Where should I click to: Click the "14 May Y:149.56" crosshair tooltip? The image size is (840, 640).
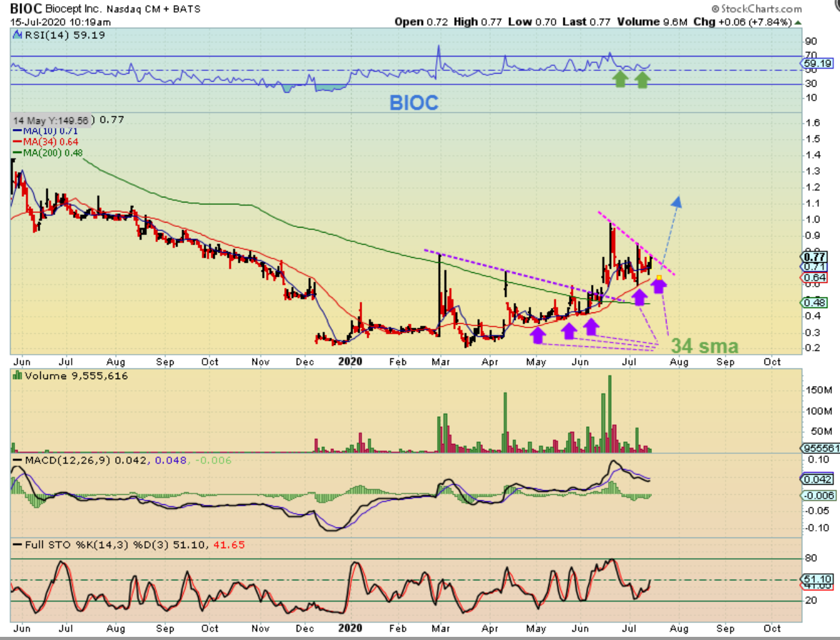(51, 120)
